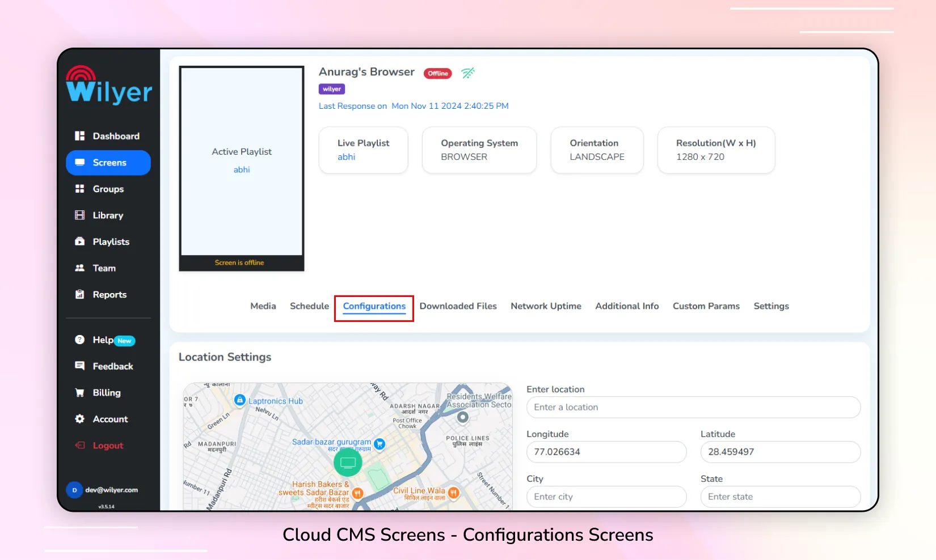Click the Last Response timestamp text
936x560 pixels.
coord(414,106)
